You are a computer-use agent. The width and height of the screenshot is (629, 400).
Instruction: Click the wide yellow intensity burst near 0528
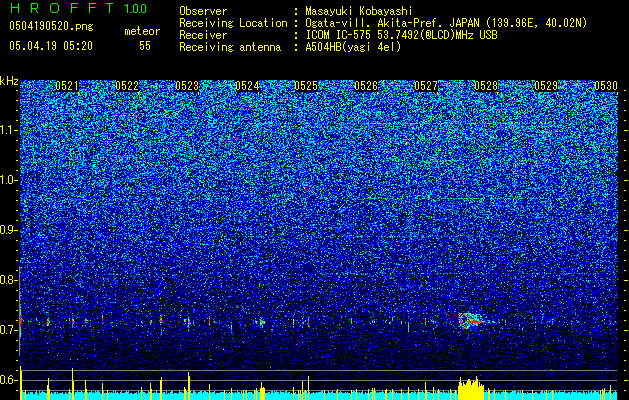click(x=471, y=388)
